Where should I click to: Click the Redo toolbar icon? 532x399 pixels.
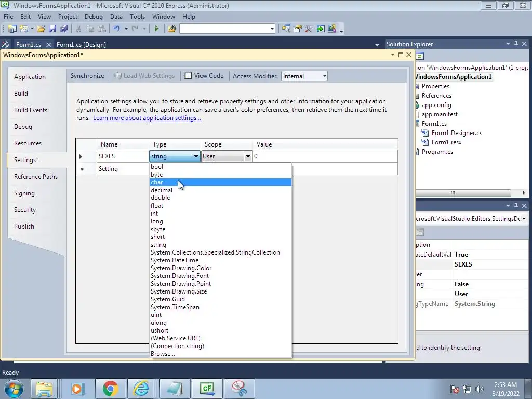pyautogui.click(x=135, y=29)
